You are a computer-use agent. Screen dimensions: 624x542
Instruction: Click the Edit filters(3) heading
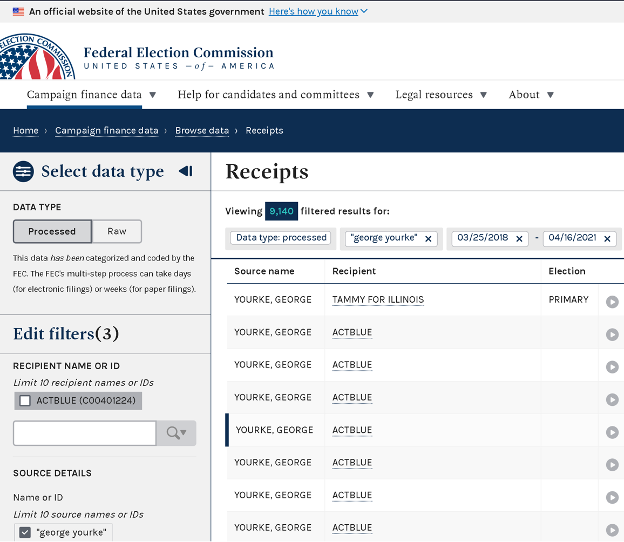coord(66,333)
